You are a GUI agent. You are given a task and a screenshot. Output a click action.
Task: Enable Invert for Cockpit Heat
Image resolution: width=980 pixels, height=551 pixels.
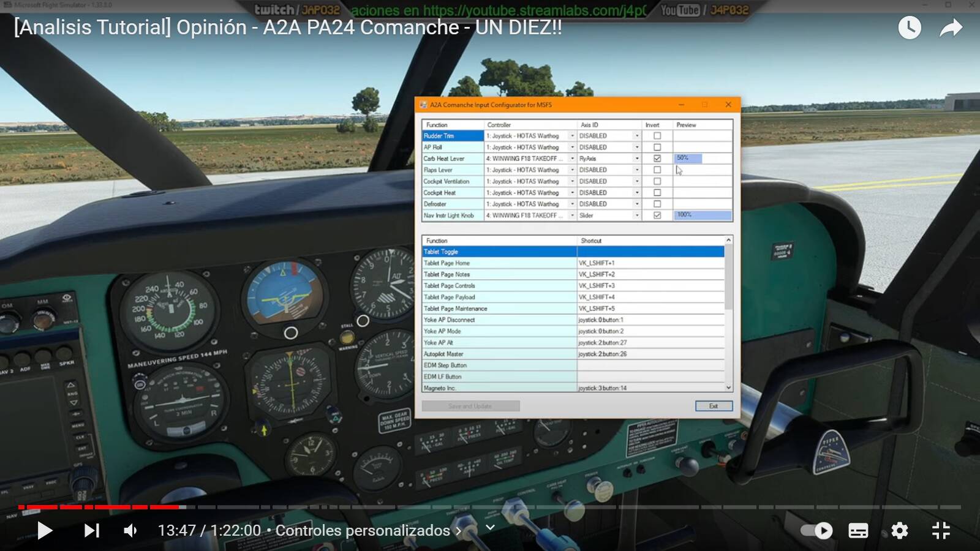657,192
